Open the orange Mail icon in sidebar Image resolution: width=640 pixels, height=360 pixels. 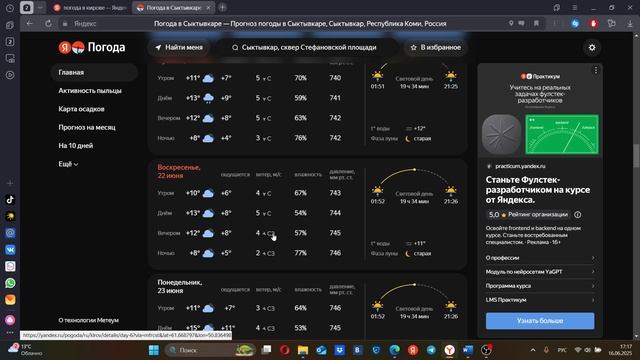10,300
